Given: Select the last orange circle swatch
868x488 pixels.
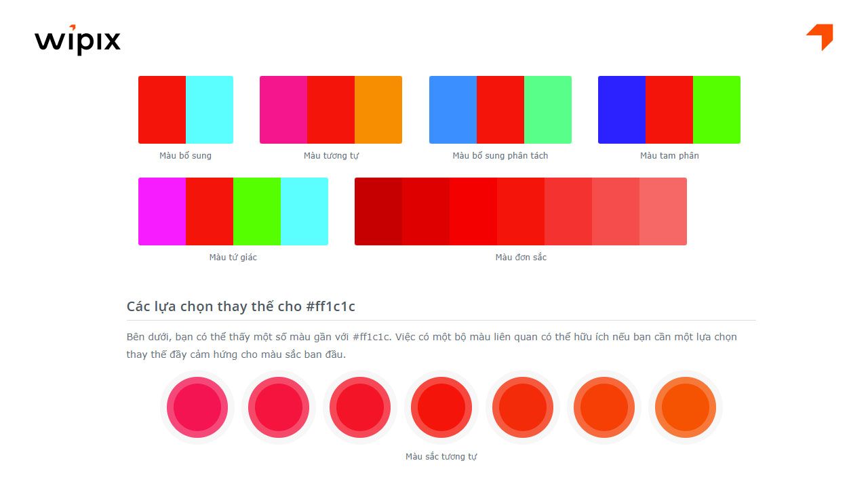Looking at the screenshot, I should [x=686, y=407].
